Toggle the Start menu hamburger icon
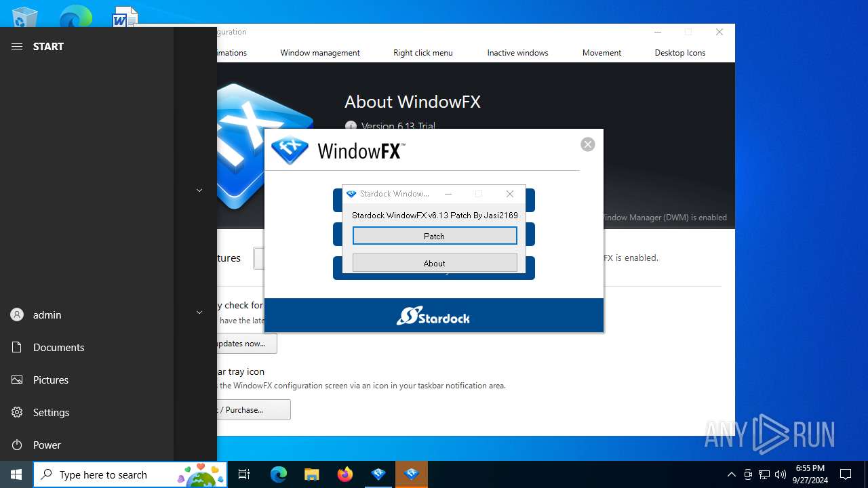 [x=17, y=46]
